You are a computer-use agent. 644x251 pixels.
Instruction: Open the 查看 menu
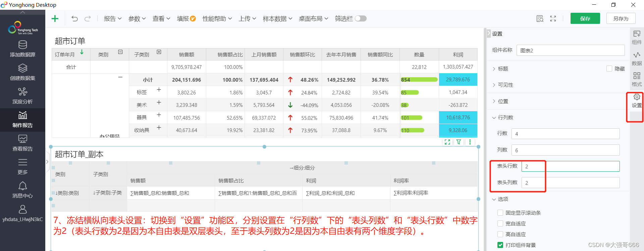[161, 18]
